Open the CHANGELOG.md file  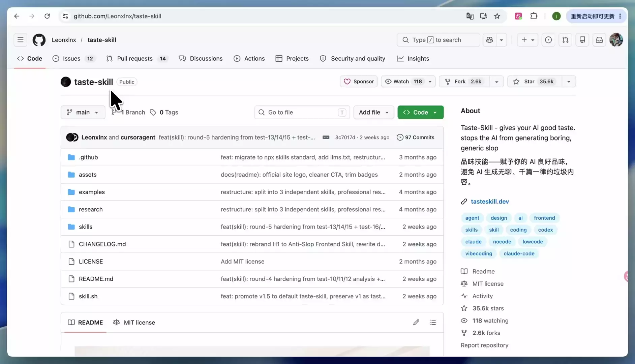coord(102,244)
